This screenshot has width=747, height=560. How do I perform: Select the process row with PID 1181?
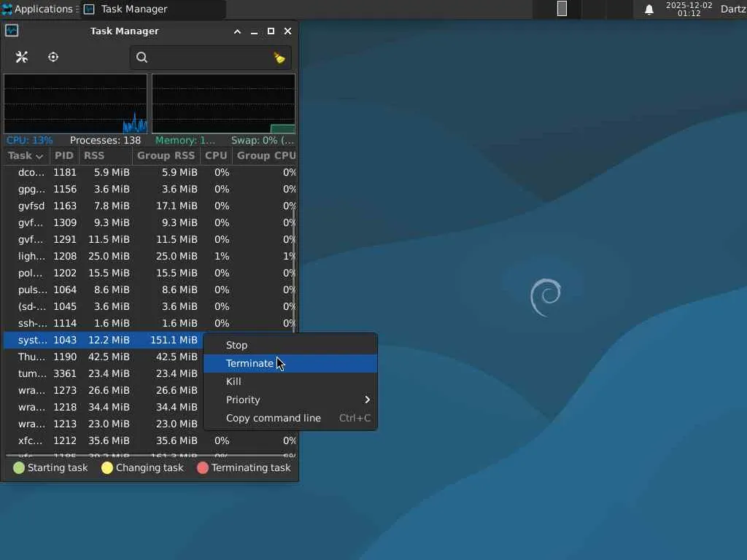click(x=150, y=172)
